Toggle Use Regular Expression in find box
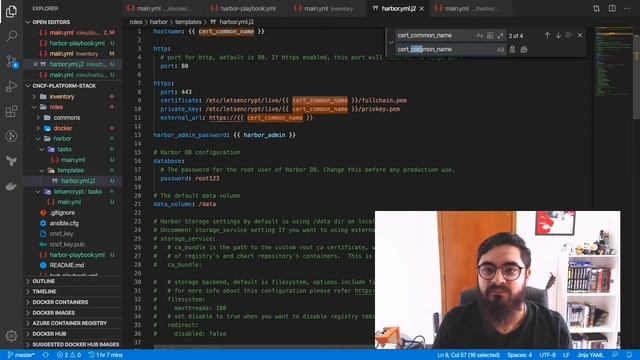Viewport: 640px width, 360px height. tap(500, 36)
